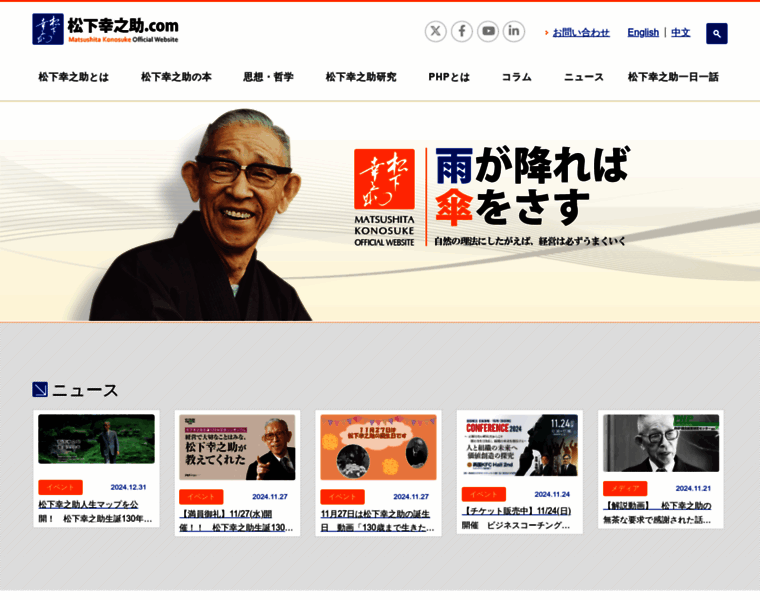
Task: Open the 【解説動画】松下幸之助の article link
Action: (x=658, y=513)
